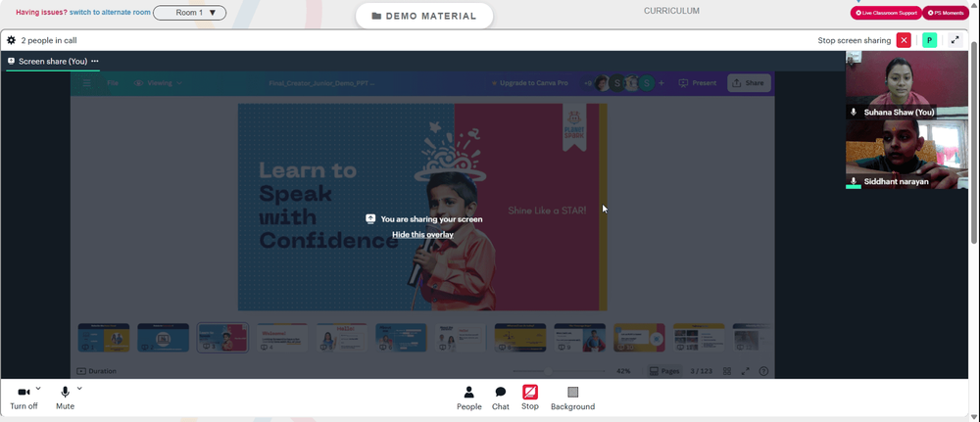Open the People panel
The height and width of the screenshot is (422, 980).
[468, 399]
